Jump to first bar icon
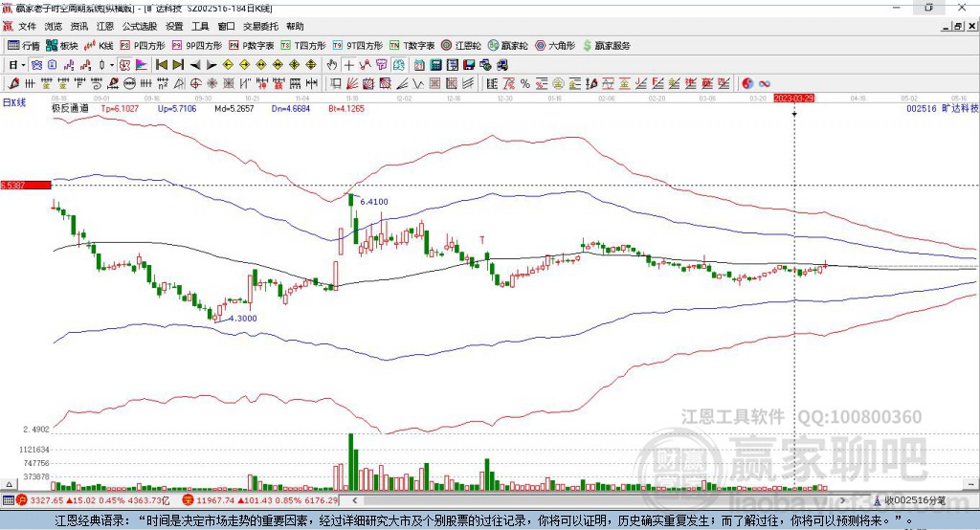 (x=161, y=65)
